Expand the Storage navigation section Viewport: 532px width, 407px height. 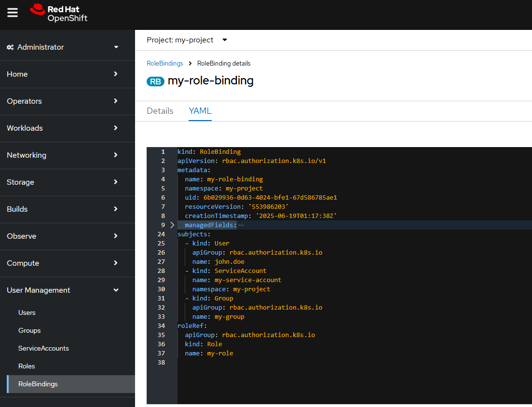[68, 182]
